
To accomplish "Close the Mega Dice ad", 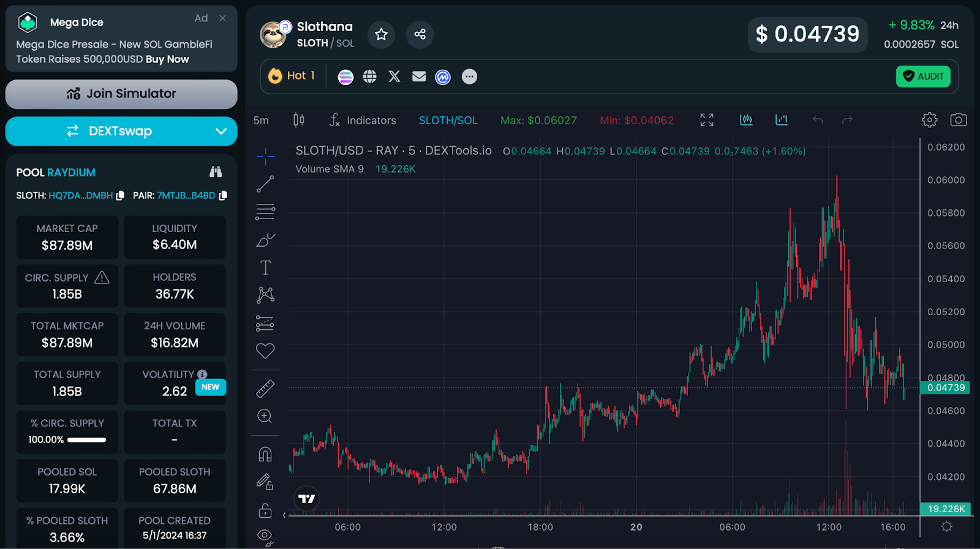I will (223, 18).
